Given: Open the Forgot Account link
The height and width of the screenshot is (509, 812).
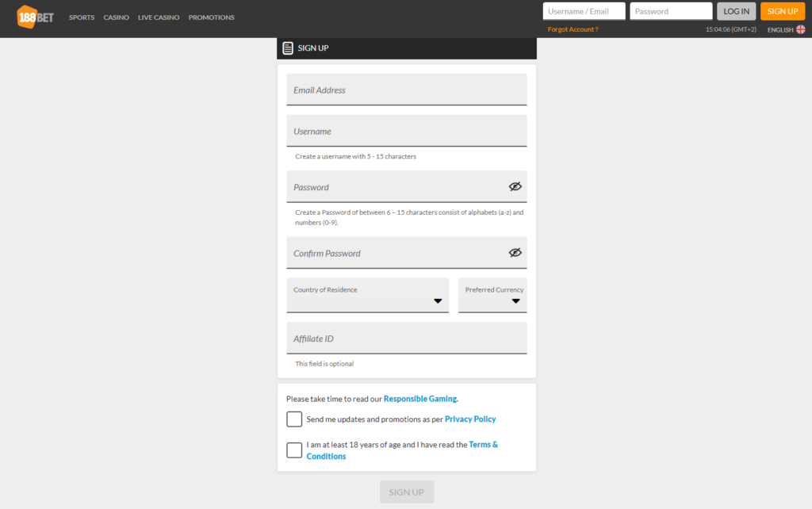Looking at the screenshot, I should tap(573, 29).
